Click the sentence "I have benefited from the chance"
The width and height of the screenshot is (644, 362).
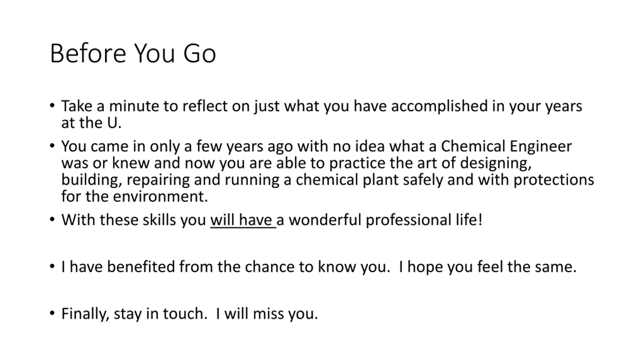pyautogui.click(x=226, y=267)
